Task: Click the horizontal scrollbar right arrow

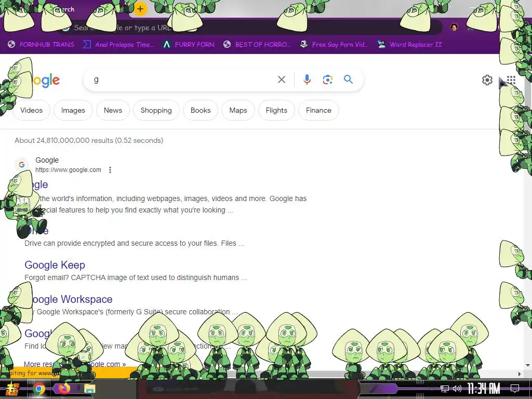Action: tap(520, 374)
